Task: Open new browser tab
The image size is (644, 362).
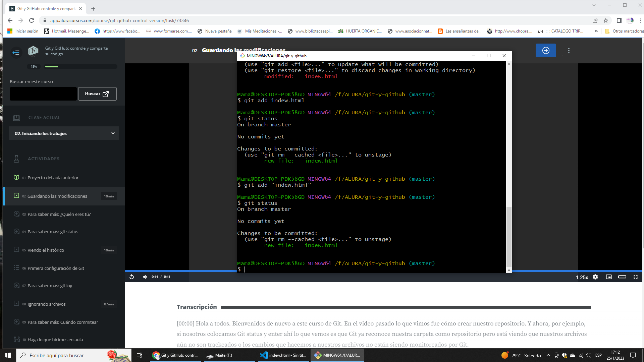Action: [93, 9]
